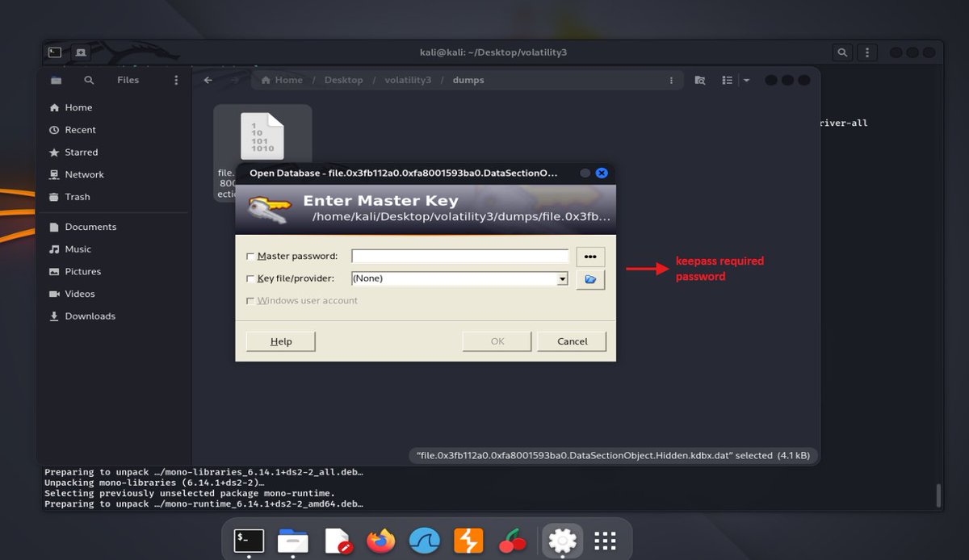Click the second terminal title bar icon
969x560 pixels.
point(80,52)
